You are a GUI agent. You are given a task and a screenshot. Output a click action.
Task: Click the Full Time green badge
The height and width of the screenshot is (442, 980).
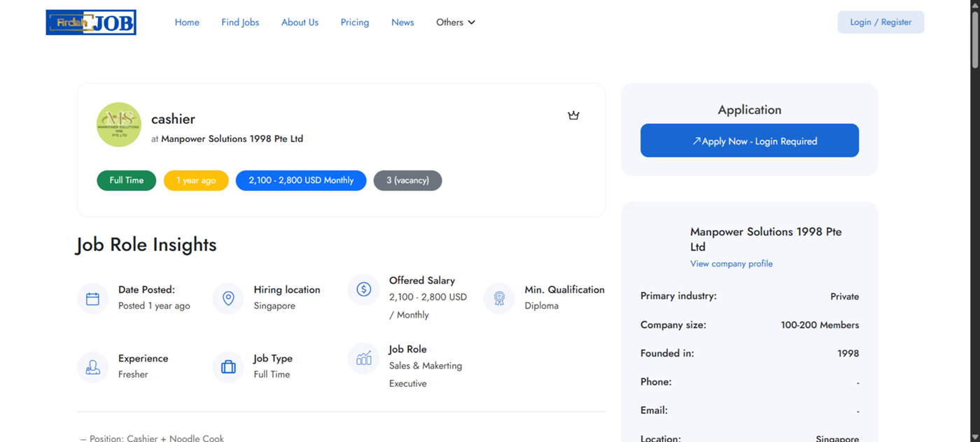click(127, 180)
